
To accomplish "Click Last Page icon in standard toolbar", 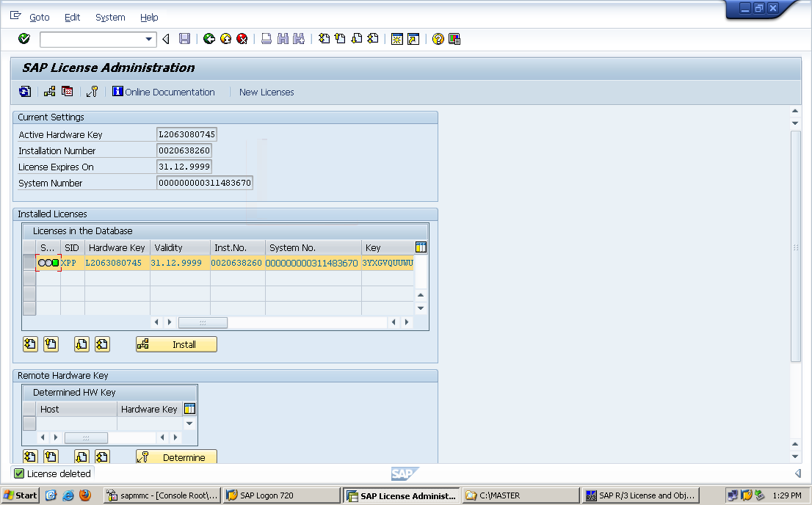I will click(373, 39).
